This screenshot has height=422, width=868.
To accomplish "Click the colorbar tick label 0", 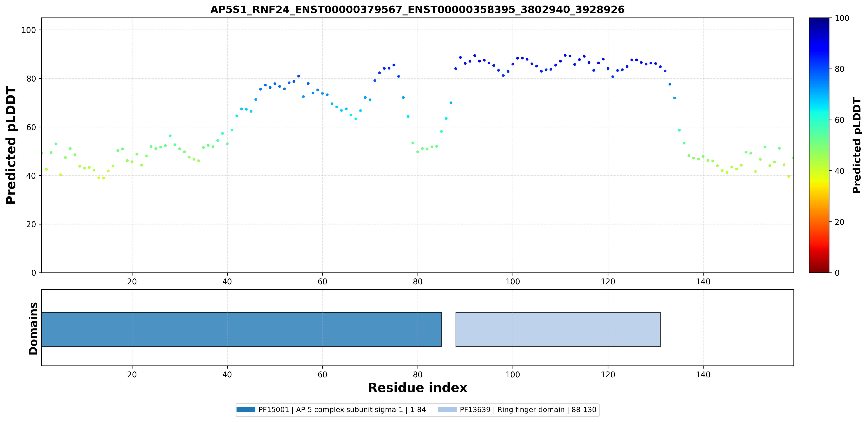I will [837, 272].
